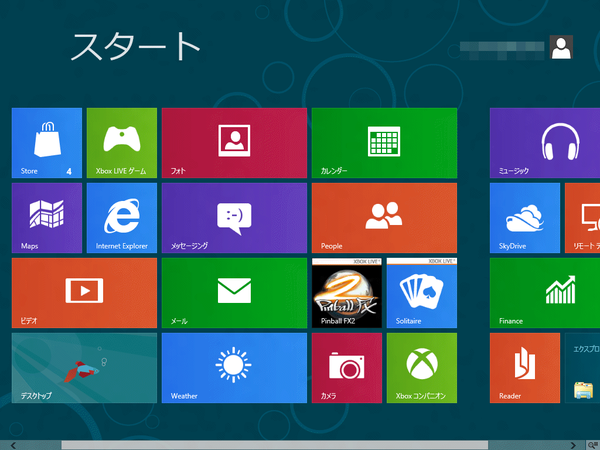Viewport: 600px width, 450px height.
Task: Open the リモート デスクトップ tile
Action: tap(582, 218)
